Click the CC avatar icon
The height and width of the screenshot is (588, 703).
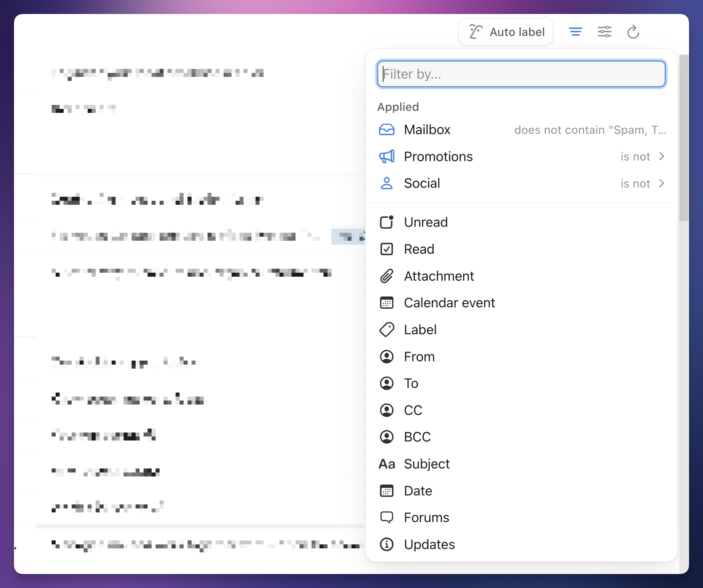pos(386,410)
